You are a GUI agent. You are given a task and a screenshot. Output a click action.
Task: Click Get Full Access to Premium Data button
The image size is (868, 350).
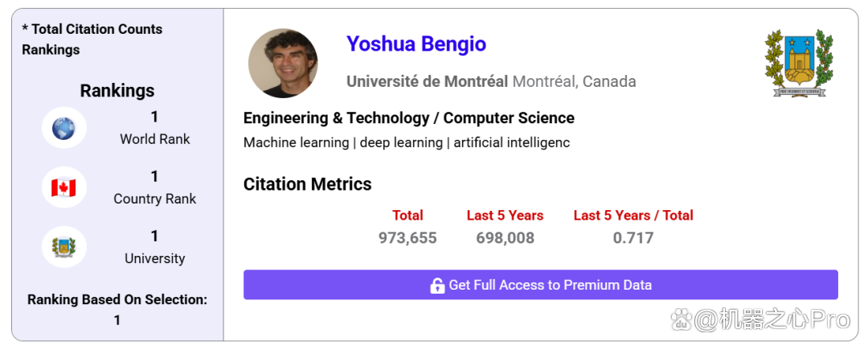[541, 285]
